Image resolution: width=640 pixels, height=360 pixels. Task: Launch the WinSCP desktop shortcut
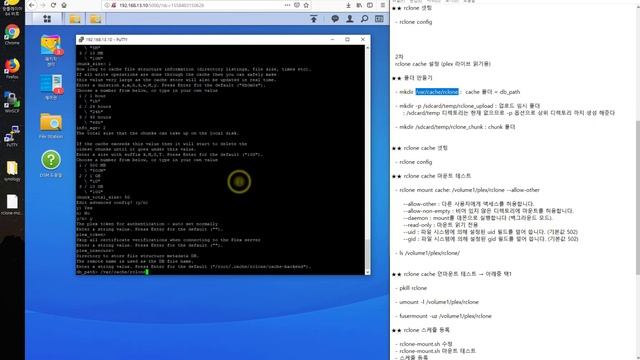12,102
